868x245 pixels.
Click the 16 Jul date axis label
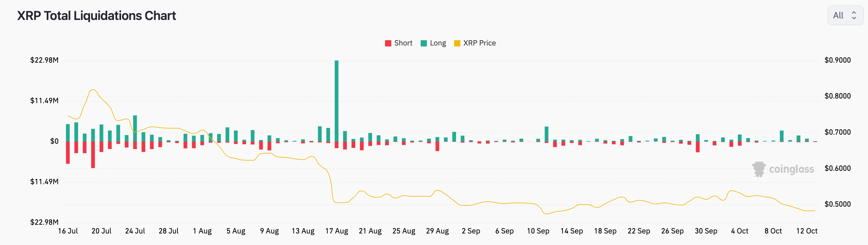tap(68, 231)
